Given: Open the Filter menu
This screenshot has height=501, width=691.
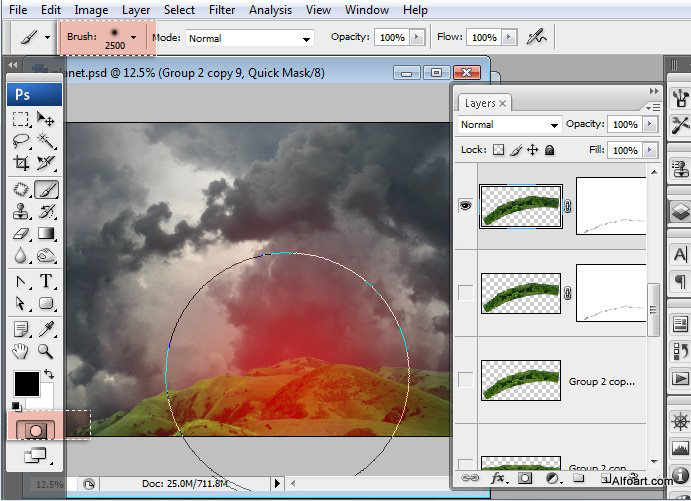Looking at the screenshot, I should (222, 10).
